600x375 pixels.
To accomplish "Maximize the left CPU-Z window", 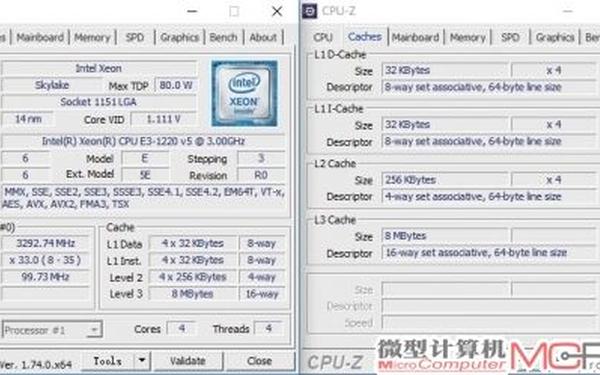I will [234, 11].
